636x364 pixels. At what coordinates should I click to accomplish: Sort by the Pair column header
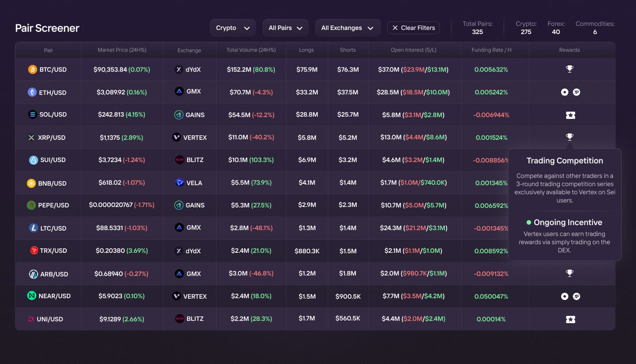click(49, 50)
